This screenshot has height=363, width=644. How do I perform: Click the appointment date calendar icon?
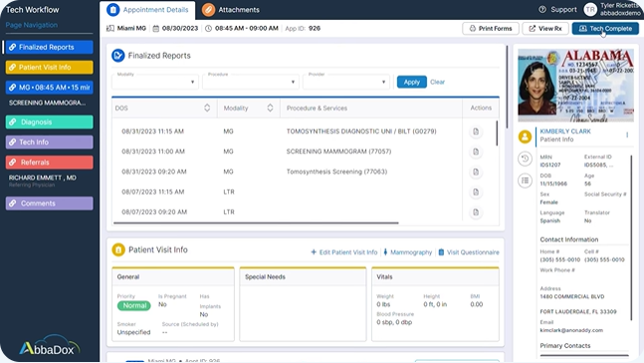tap(156, 28)
